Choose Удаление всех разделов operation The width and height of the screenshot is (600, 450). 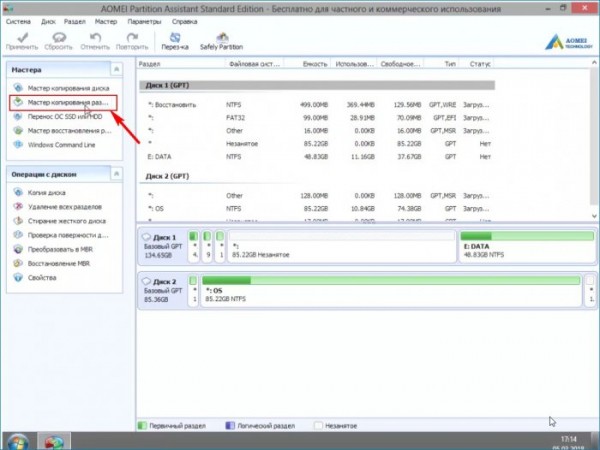click(65, 207)
